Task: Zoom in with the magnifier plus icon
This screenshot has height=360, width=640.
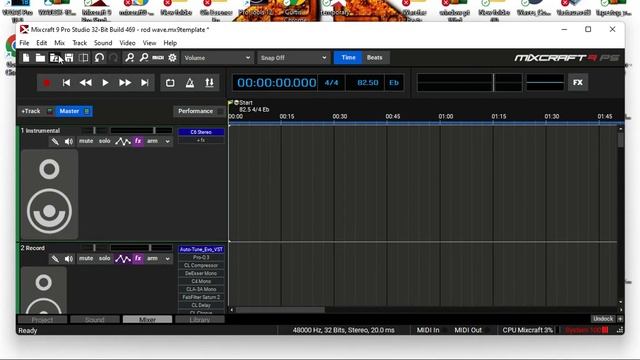Action: tap(129, 58)
